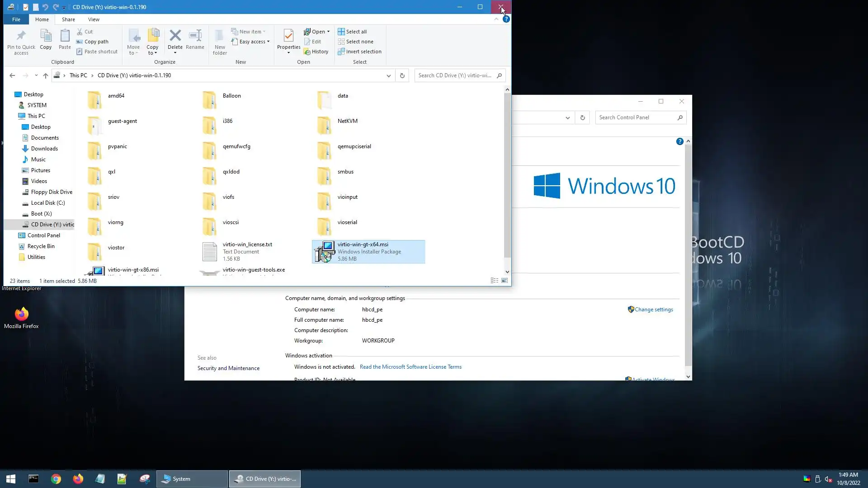868x488 pixels.
Task: Switch to details view in status bar
Action: point(494,281)
